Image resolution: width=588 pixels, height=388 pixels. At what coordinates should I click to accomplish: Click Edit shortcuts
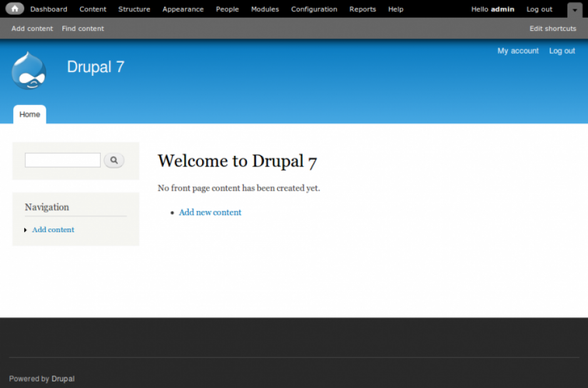pos(552,28)
